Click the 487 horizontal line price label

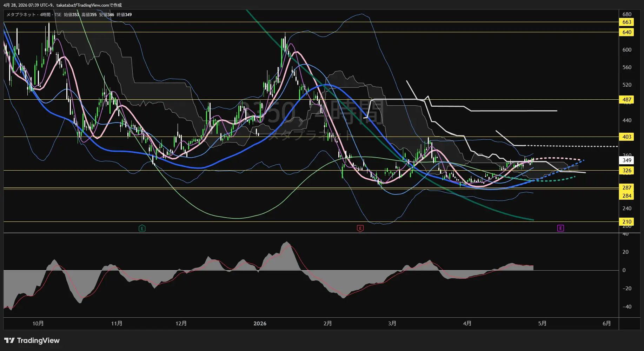pyautogui.click(x=627, y=100)
